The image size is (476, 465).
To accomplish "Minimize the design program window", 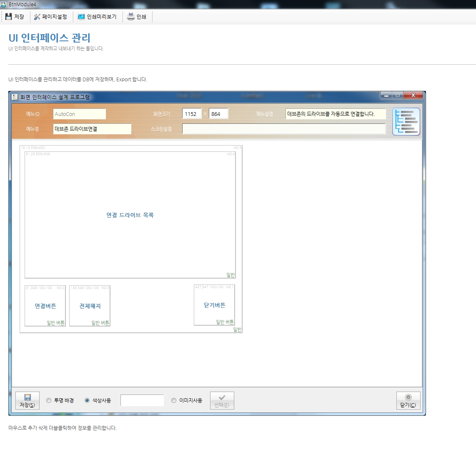I will tap(386, 96).
